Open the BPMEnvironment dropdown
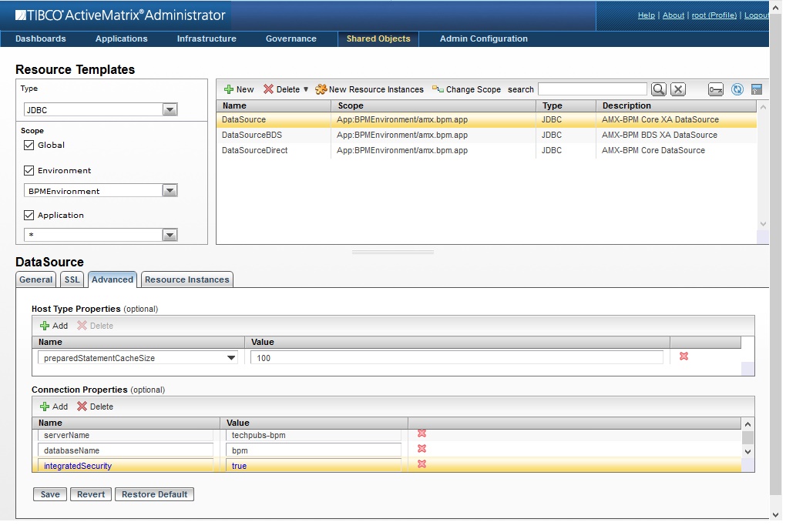 170,191
